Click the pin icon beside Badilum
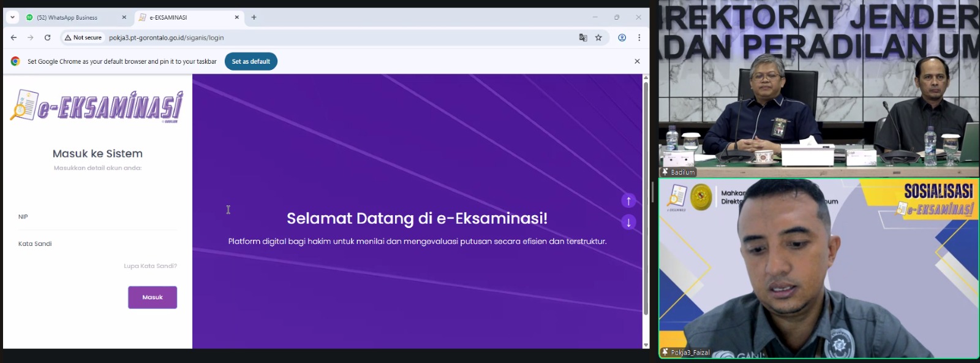Viewport: 980px width, 363px height. [x=665, y=172]
